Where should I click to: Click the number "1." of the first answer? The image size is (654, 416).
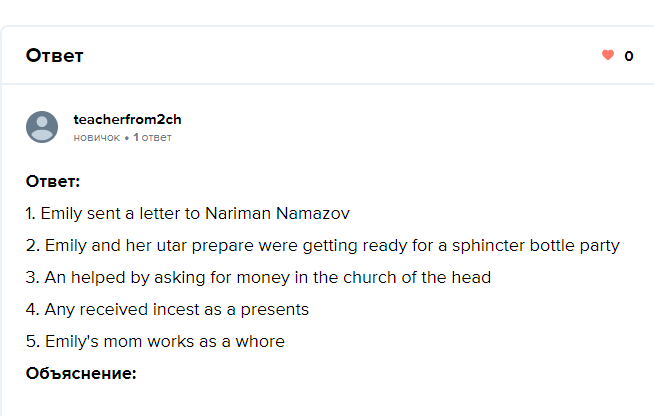pyautogui.click(x=31, y=214)
